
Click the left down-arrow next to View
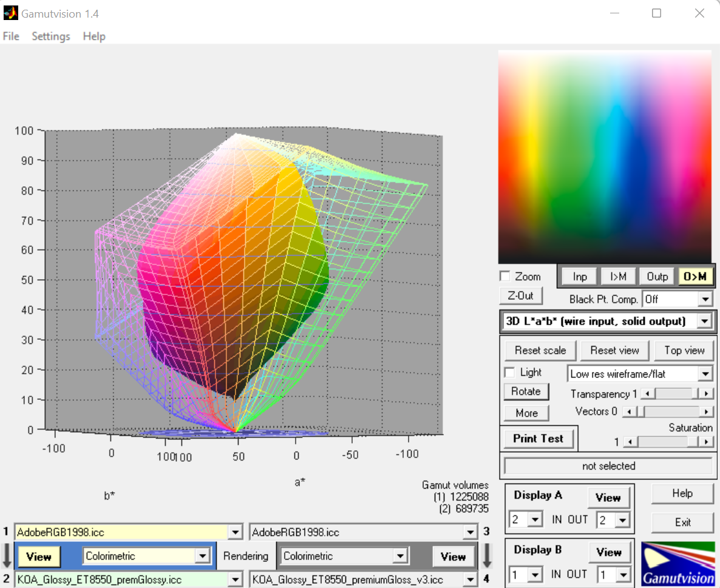click(x=7, y=555)
